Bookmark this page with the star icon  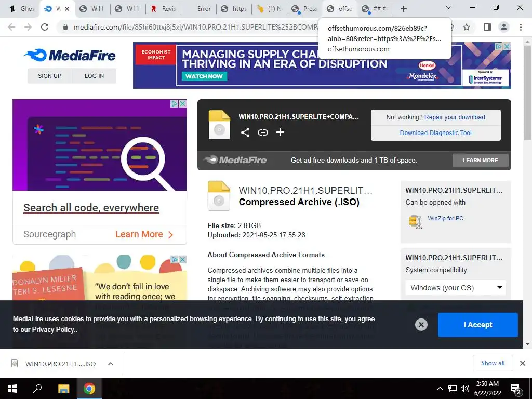[x=467, y=27]
